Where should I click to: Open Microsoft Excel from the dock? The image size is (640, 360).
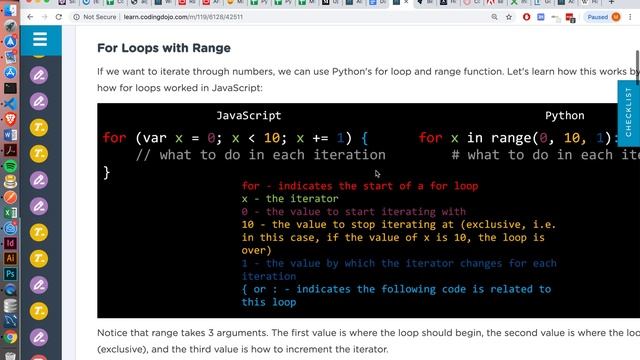pos(10,212)
